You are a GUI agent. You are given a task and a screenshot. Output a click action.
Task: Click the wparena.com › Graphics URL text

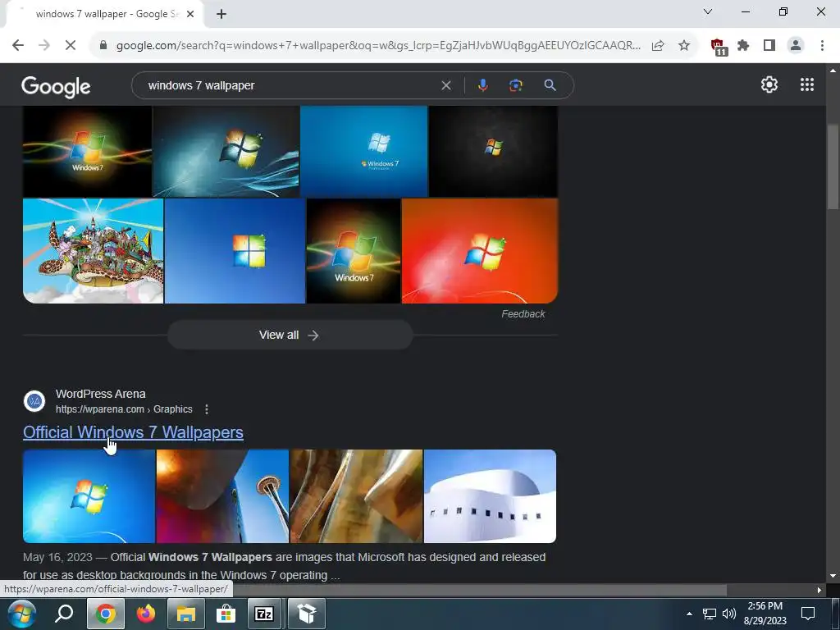pos(124,409)
